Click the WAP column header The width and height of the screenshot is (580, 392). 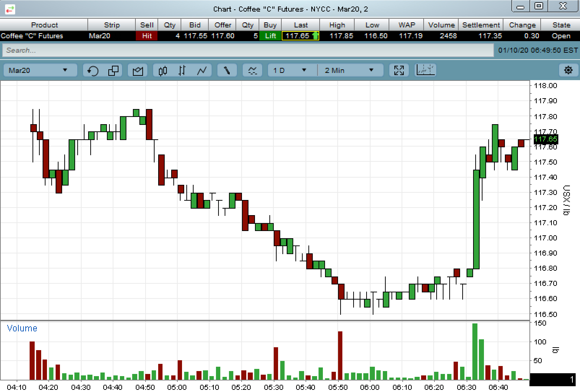click(x=406, y=25)
